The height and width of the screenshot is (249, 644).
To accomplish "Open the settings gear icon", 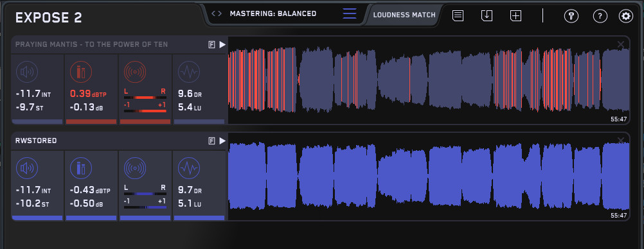I will [626, 17].
